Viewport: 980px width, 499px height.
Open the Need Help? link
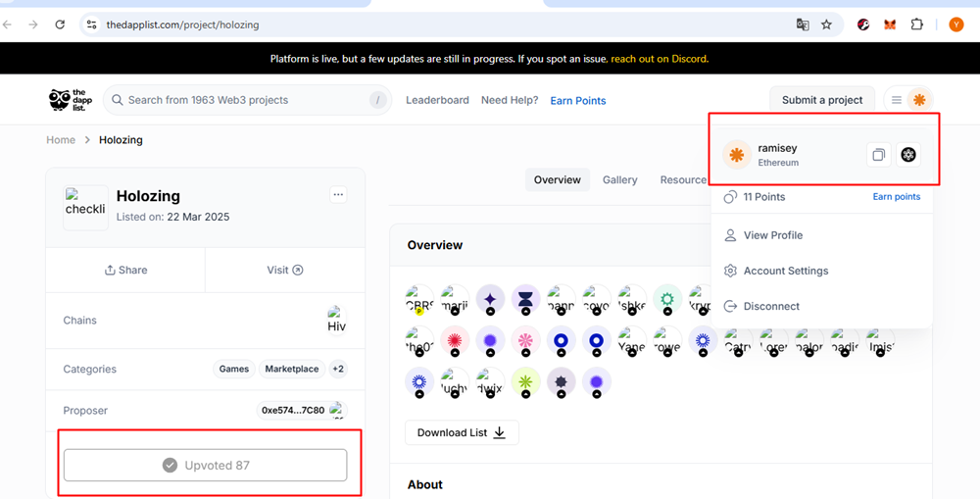(510, 100)
